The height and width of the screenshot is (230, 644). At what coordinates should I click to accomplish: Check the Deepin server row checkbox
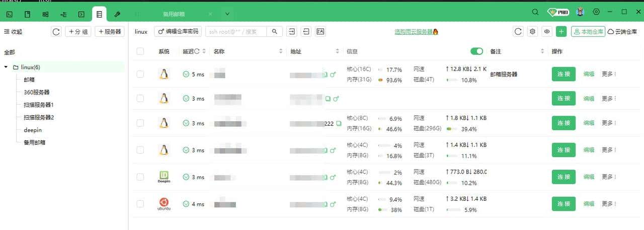click(140, 177)
